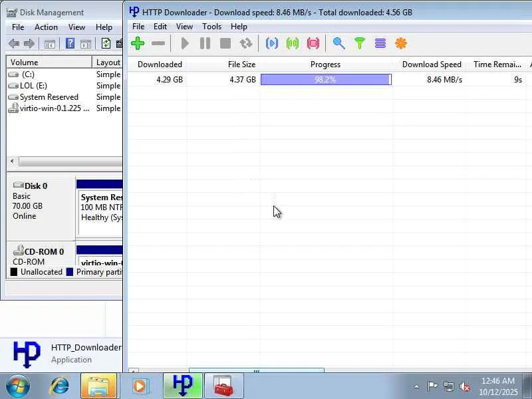532x399 pixels.
Task: Click the red Stop All Downloads icon
Action: tap(313, 43)
